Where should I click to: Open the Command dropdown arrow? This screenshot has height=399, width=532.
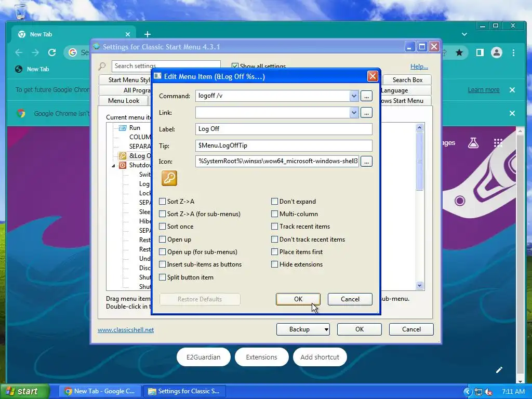(x=354, y=96)
